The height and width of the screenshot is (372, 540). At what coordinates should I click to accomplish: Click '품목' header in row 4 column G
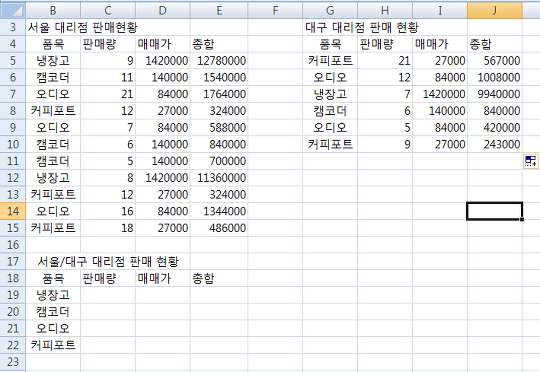(330, 44)
